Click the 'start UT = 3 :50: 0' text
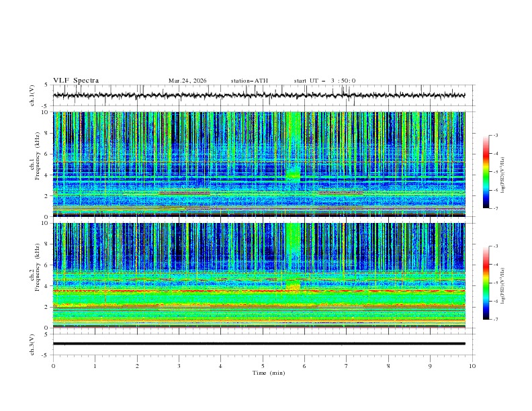This screenshot has height=411, width=532. pyautogui.click(x=324, y=81)
